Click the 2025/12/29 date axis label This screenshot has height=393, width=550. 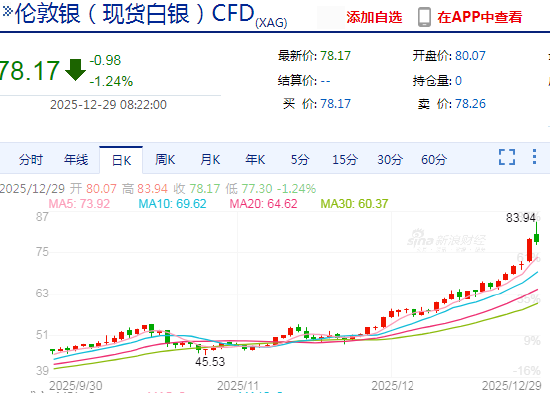coord(511,385)
